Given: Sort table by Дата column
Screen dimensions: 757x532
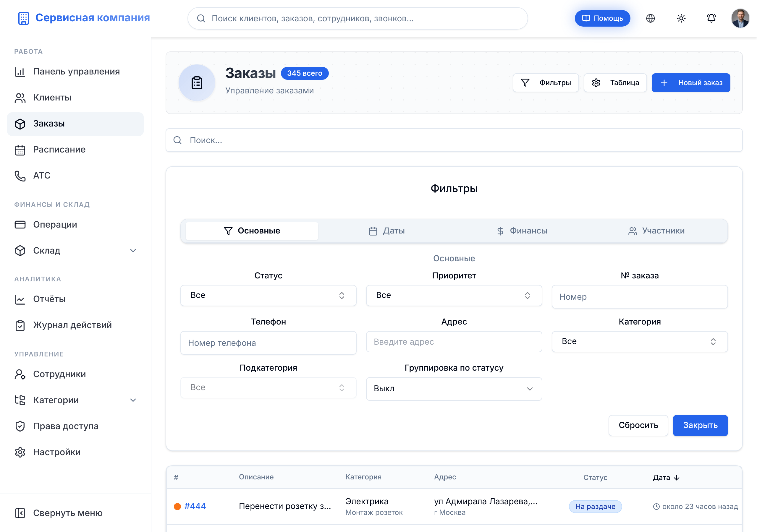Looking at the screenshot, I should coord(666,478).
